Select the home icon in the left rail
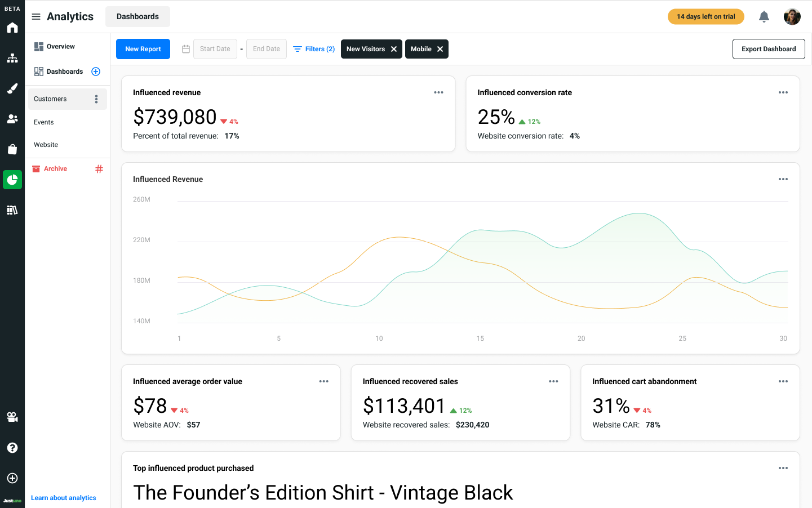 (12, 27)
